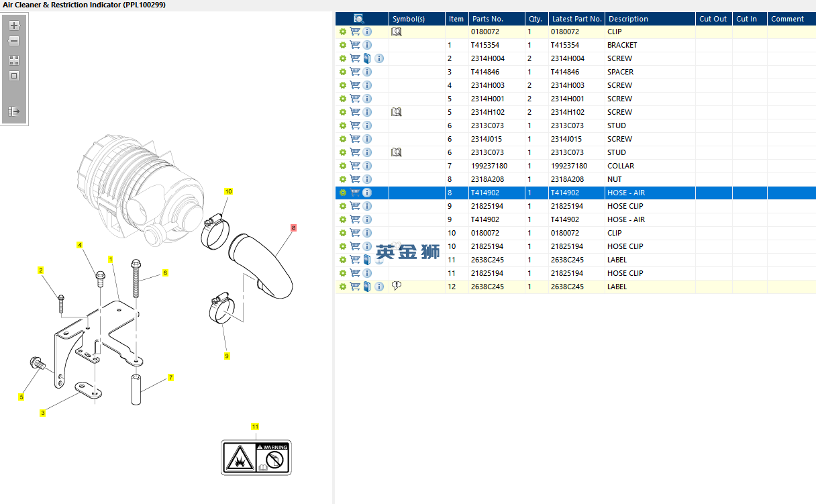Open the blue book icon for item 12 LABEL
Screen dimensions: 816x504
tap(367, 287)
